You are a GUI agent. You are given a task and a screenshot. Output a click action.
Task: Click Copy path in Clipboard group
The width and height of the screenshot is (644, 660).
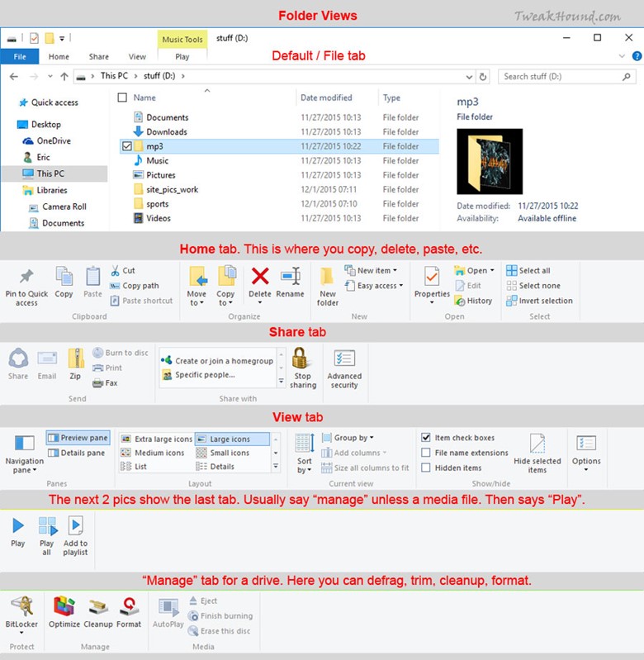[x=135, y=286]
